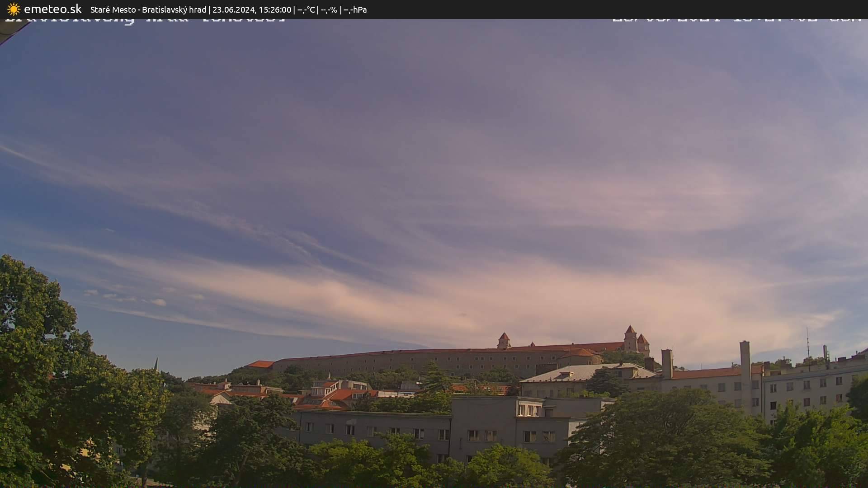Click the sun icon in the emeteo.sk logo
Viewport: 868px width, 488px height.
click(13, 9)
